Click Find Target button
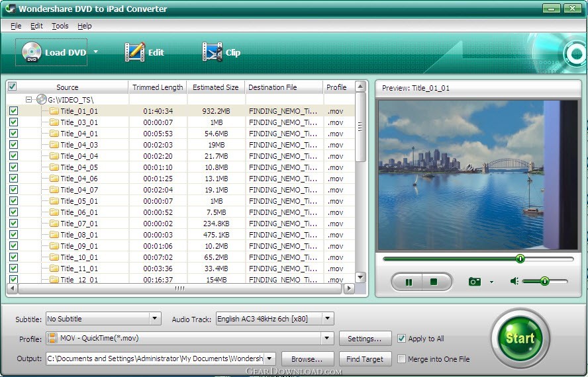 pyautogui.click(x=365, y=359)
